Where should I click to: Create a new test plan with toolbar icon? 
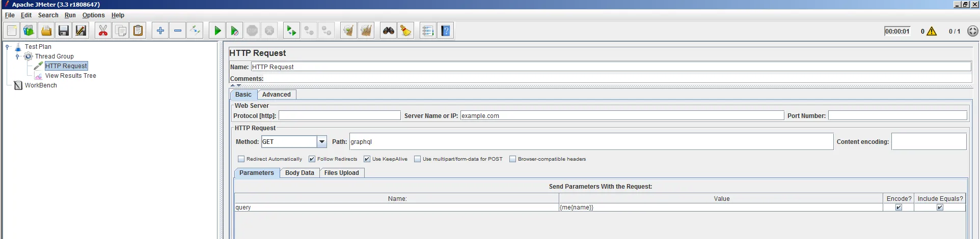(x=12, y=31)
